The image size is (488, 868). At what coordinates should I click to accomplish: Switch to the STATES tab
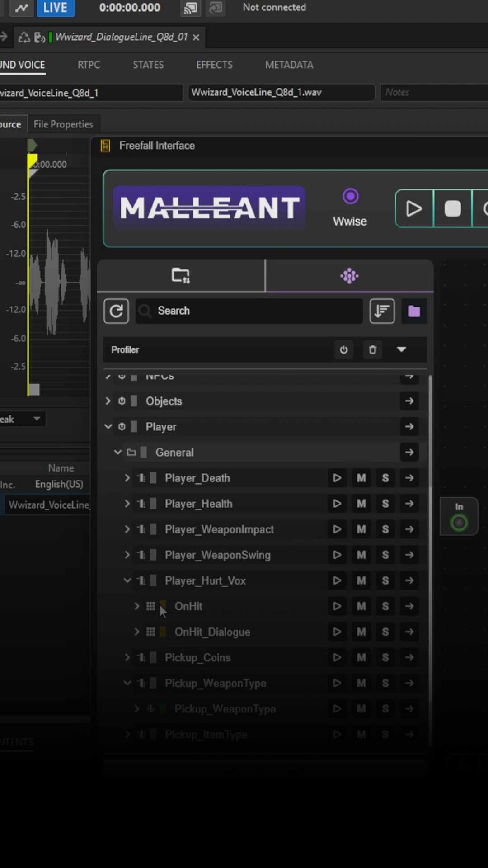point(148,65)
